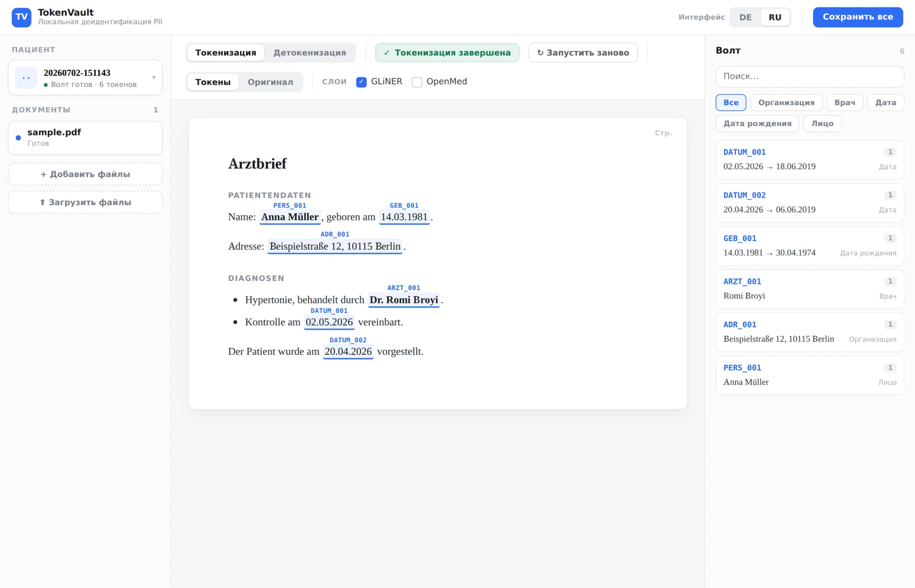Screen dimensions: 915x588
Task: Click the 14.03.1981 birth date token
Action: pos(404,217)
